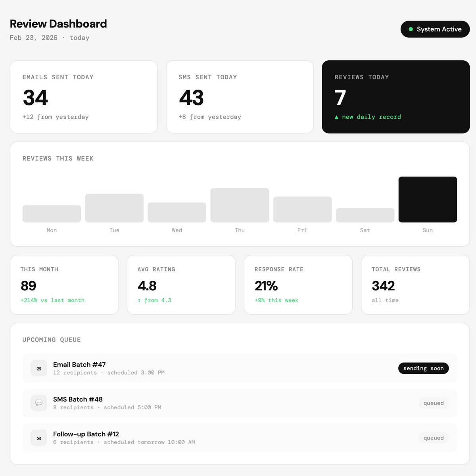Screen dimensions: 476x476
Task: Click the number 43 SMS sent
Action: coord(191,98)
